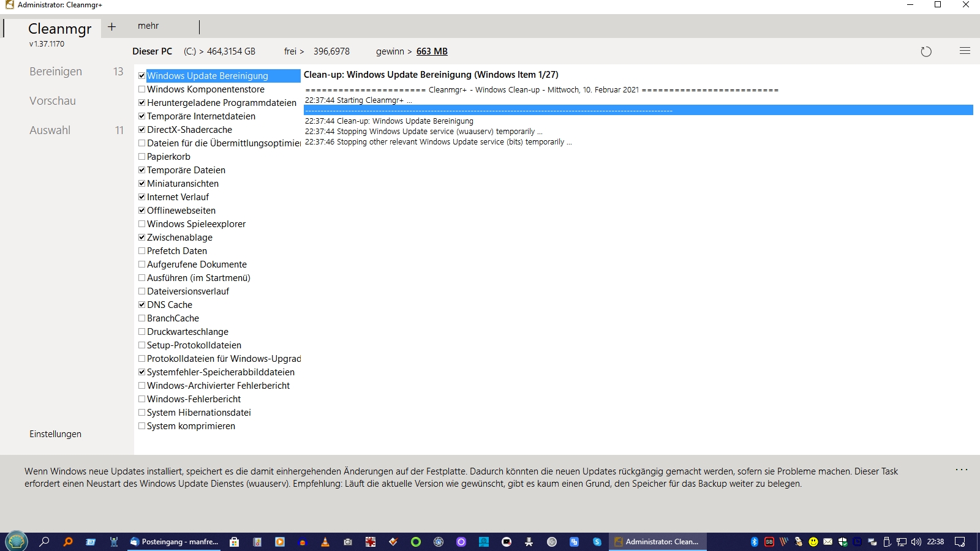Uncheck Windows Update Bereinigung checkbox
980x551 pixels.
pos(141,76)
